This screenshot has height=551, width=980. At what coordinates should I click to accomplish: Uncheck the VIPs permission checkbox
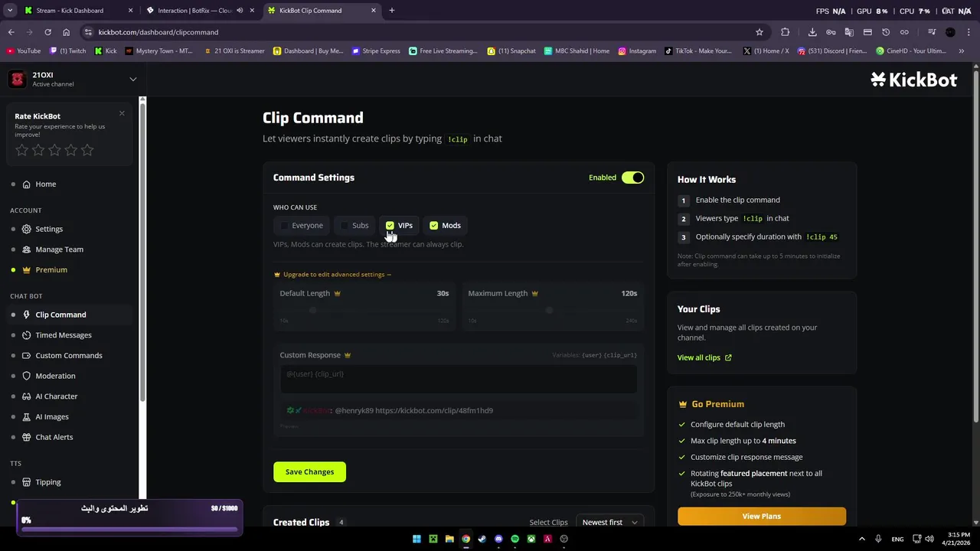coord(390,226)
